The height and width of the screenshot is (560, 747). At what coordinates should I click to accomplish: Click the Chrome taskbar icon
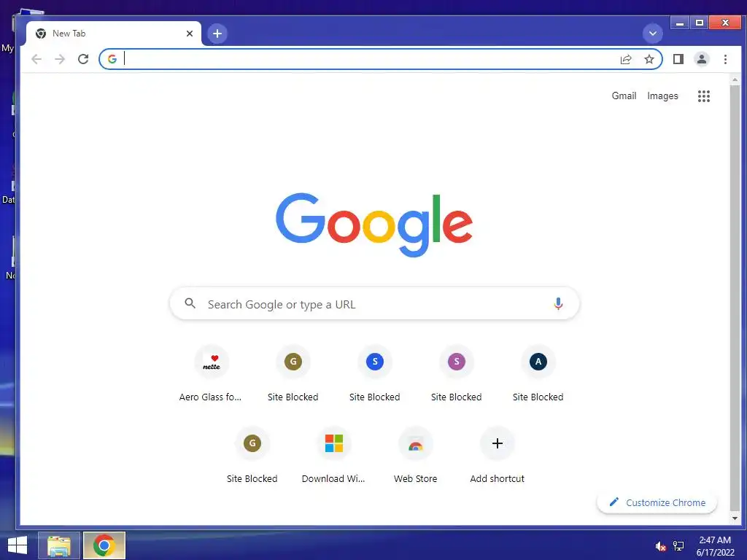tap(104, 545)
